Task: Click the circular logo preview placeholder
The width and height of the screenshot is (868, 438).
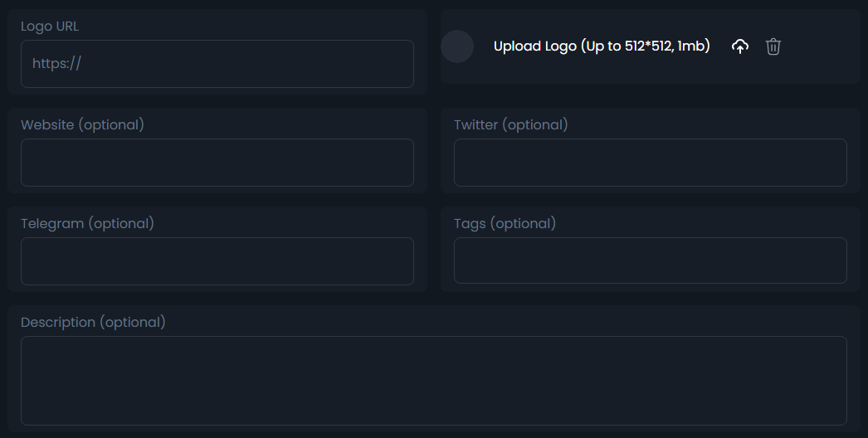Action: point(457,46)
